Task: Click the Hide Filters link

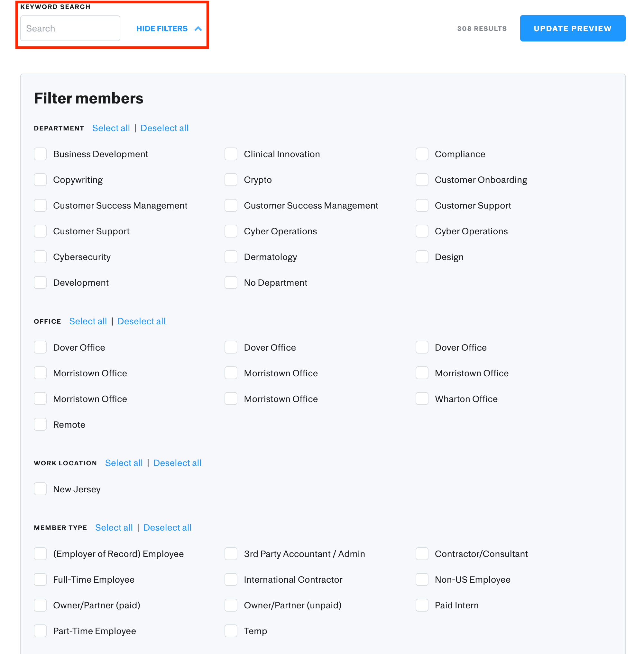Action: pyautogui.click(x=162, y=29)
